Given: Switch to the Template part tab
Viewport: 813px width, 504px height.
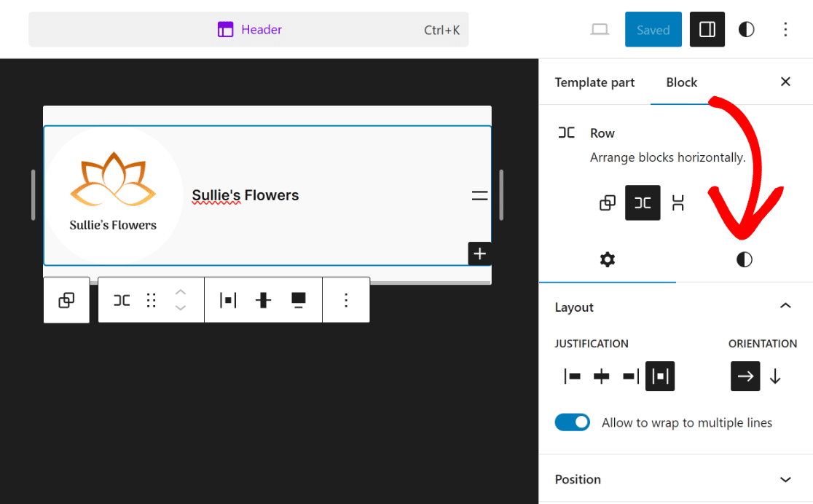Looking at the screenshot, I should [594, 82].
